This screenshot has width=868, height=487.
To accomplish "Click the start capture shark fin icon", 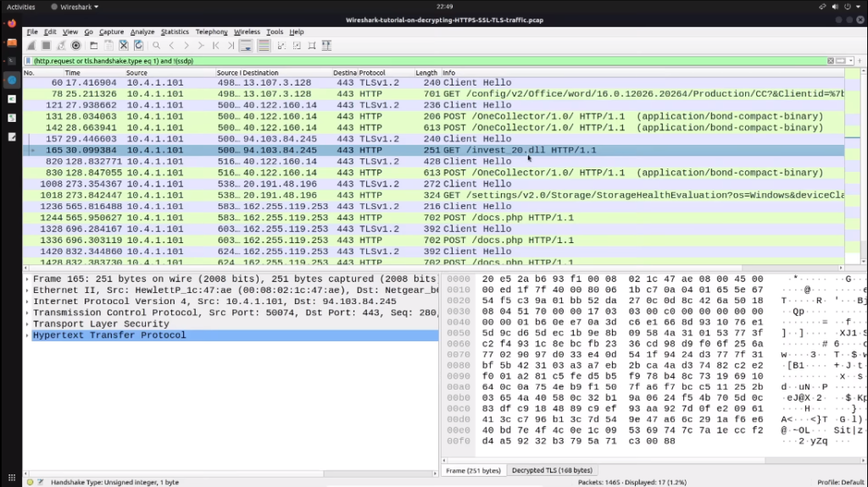I will point(31,45).
